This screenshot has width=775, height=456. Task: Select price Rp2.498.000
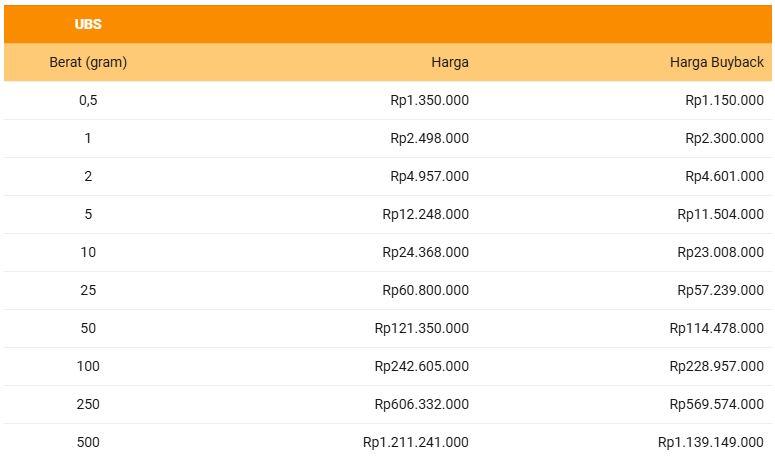tap(429, 138)
